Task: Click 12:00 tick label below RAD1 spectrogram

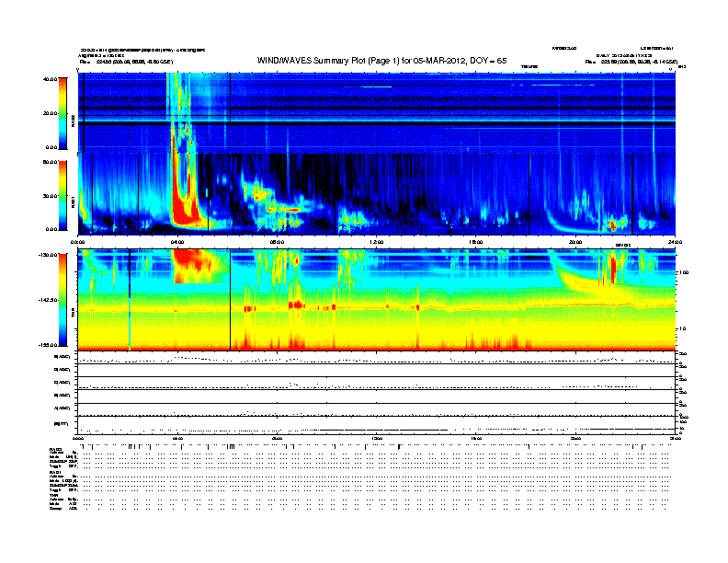Action: click(376, 242)
